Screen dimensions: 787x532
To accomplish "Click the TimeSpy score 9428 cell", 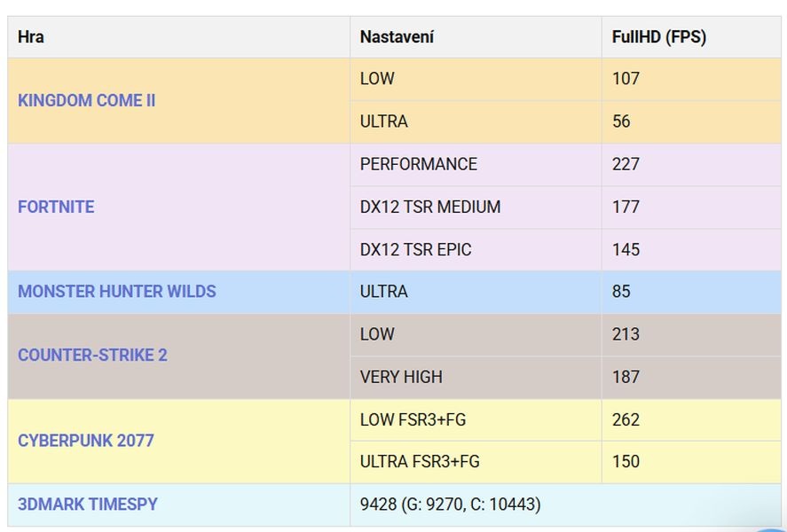I will pos(450,504).
